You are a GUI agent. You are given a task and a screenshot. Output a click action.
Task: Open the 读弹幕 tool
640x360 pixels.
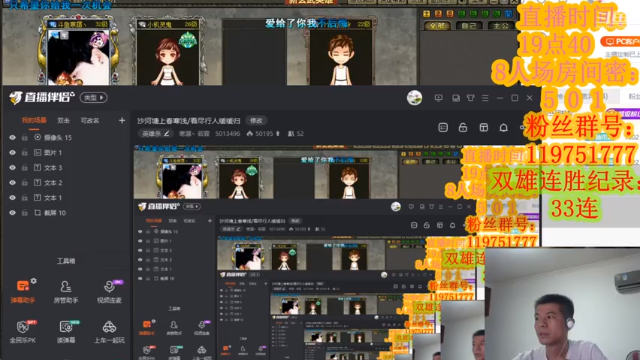point(66,331)
